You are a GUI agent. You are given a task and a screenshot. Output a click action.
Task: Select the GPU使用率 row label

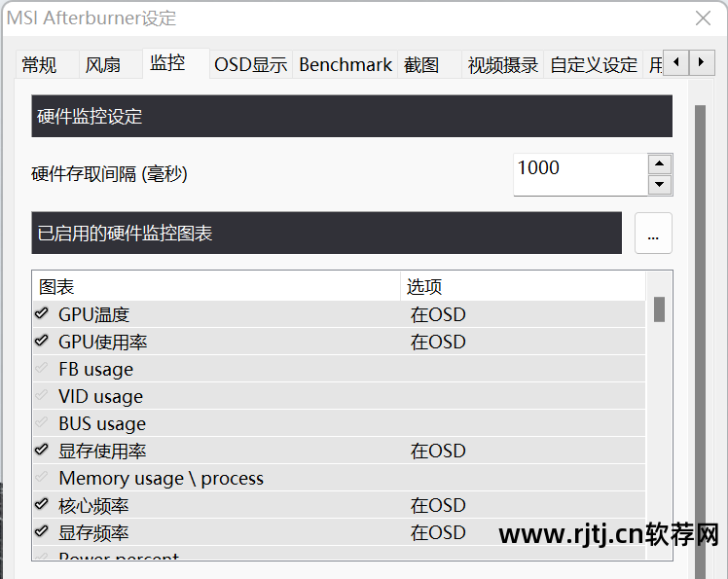click(x=102, y=343)
